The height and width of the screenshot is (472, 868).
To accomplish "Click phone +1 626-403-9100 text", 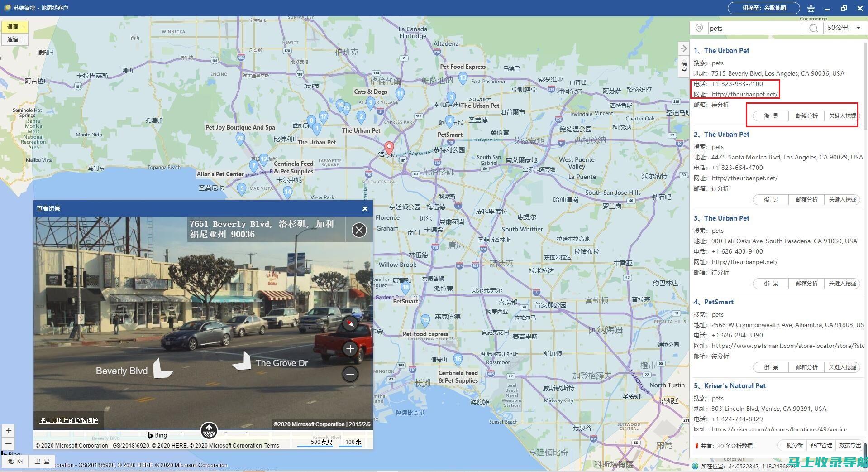I will coord(737,251).
